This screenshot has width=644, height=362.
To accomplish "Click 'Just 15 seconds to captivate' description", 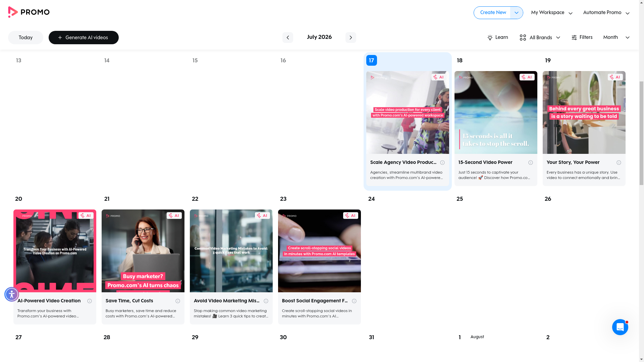I will [x=494, y=175].
